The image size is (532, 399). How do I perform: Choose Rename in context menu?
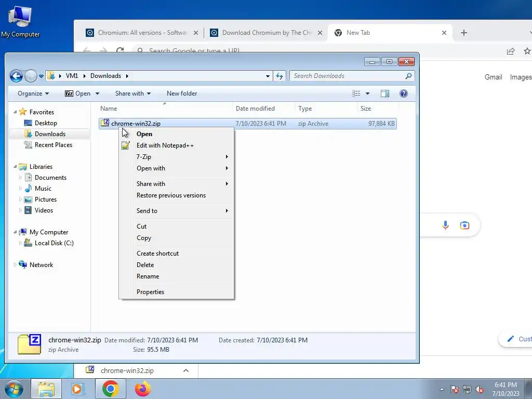(x=177, y=276)
